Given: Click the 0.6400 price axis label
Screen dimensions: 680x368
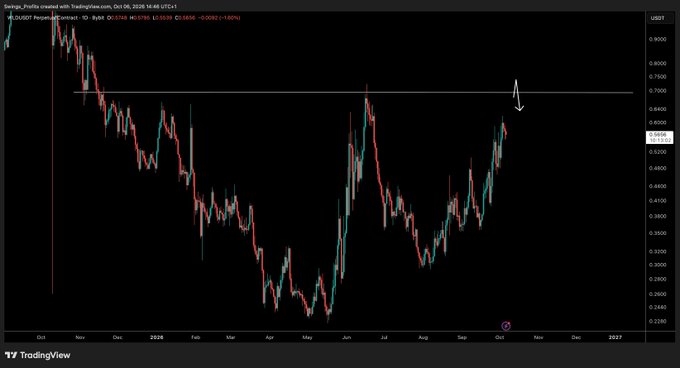Looking at the screenshot, I should [x=657, y=109].
